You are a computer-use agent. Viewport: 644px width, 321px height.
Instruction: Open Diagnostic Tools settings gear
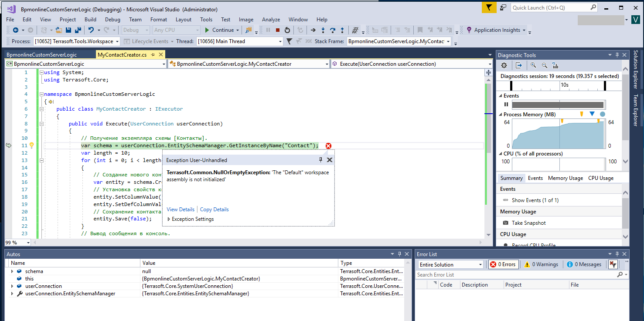click(504, 65)
